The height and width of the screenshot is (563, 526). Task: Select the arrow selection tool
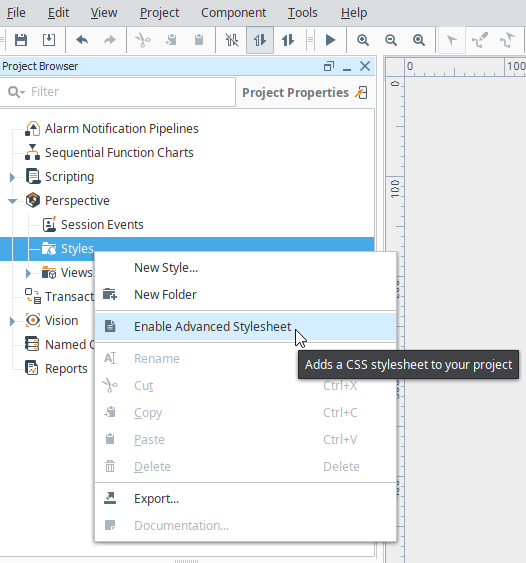click(452, 40)
